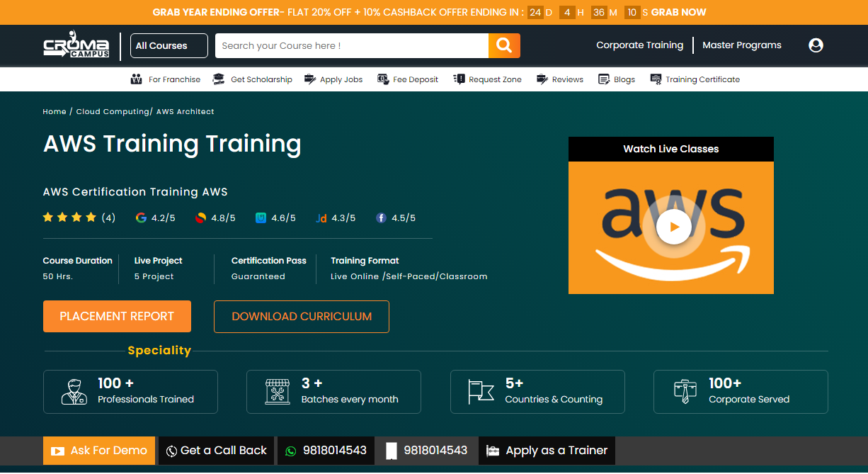The width and height of the screenshot is (868, 474).
Task: Click the Google rating icon
Action: pyautogui.click(x=141, y=218)
